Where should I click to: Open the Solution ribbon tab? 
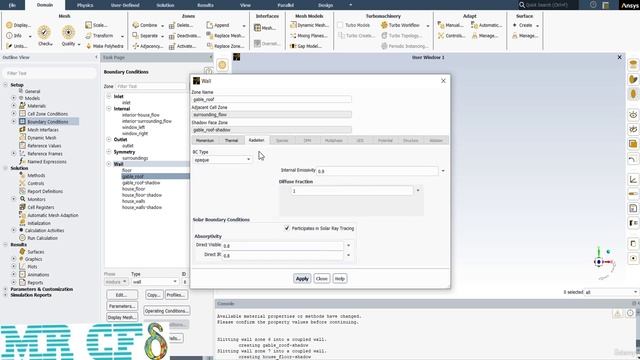tap(165, 5)
